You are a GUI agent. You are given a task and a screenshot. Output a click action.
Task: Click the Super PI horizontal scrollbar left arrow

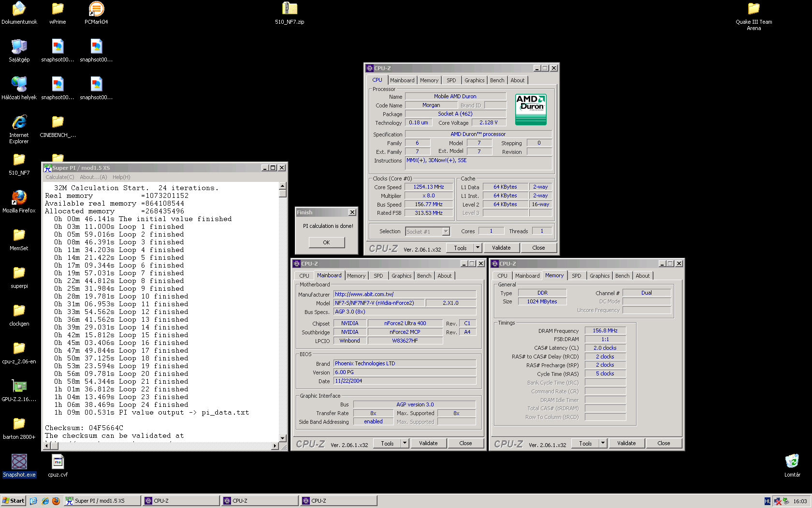pos(47,446)
